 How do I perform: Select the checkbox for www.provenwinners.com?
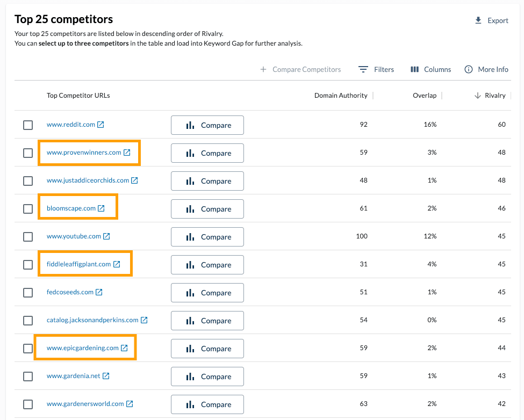[x=27, y=153]
